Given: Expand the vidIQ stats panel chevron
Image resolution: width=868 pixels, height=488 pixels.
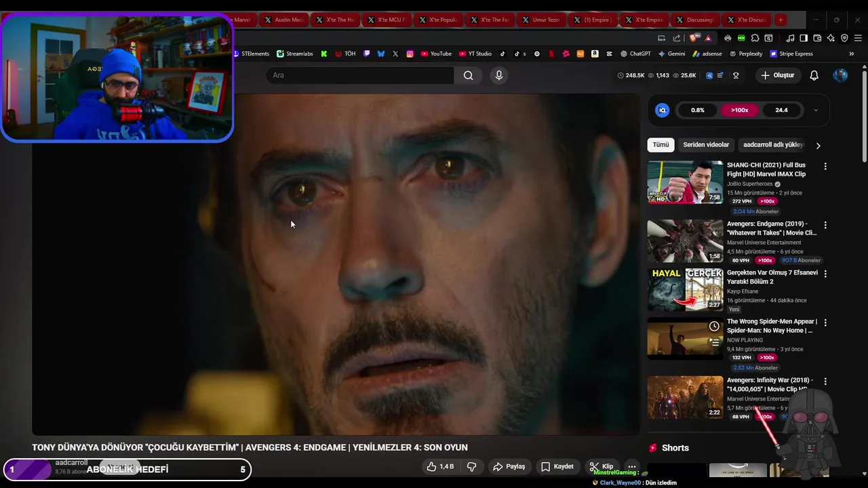Looking at the screenshot, I should coord(816,110).
